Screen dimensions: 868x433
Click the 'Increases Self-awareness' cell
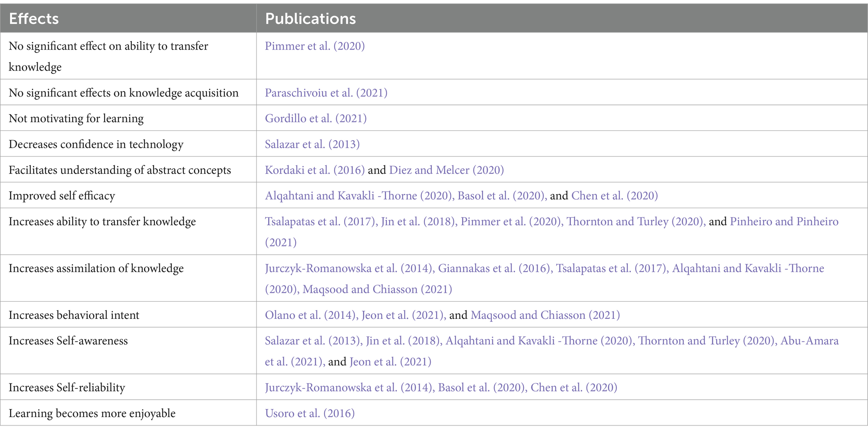128,351
